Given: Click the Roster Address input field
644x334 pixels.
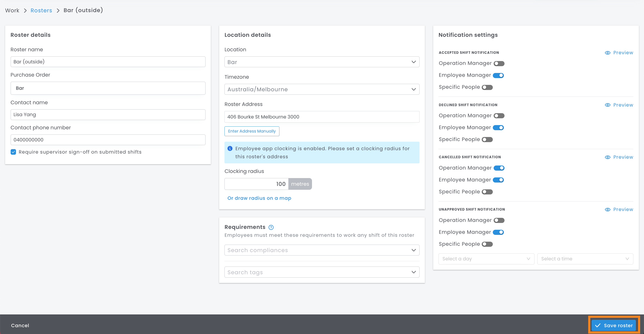Looking at the screenshot, I should (322, 117).
